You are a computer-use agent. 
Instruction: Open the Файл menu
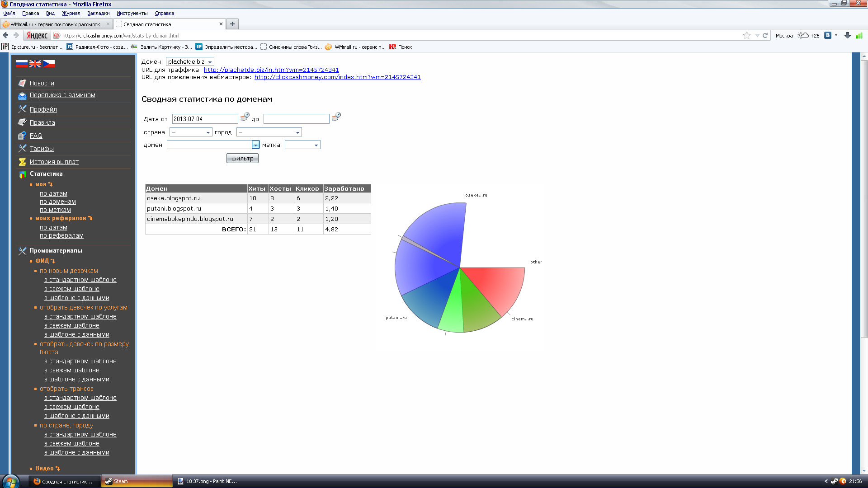click(9, 13)
